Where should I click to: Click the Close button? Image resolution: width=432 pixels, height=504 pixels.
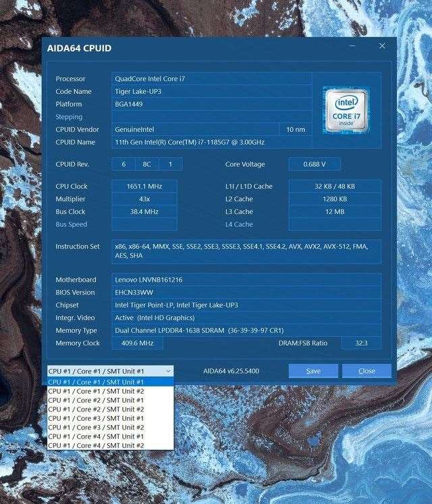[367, 371]
